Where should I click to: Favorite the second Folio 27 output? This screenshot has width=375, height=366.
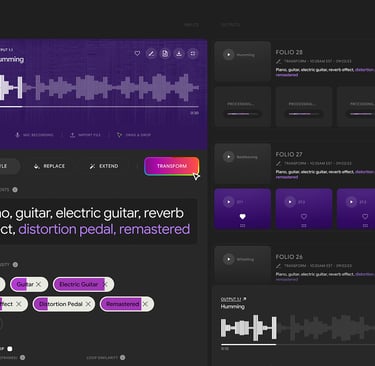click(x=304, y=217)
